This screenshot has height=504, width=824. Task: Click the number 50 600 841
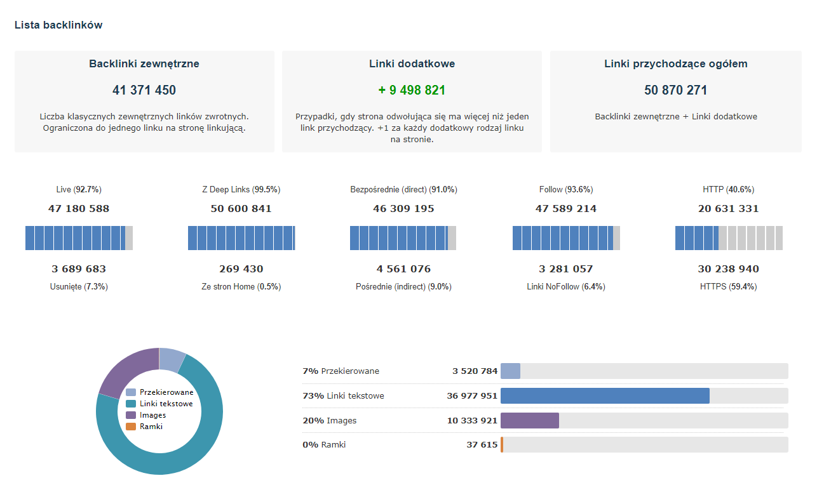pos(241,209)
